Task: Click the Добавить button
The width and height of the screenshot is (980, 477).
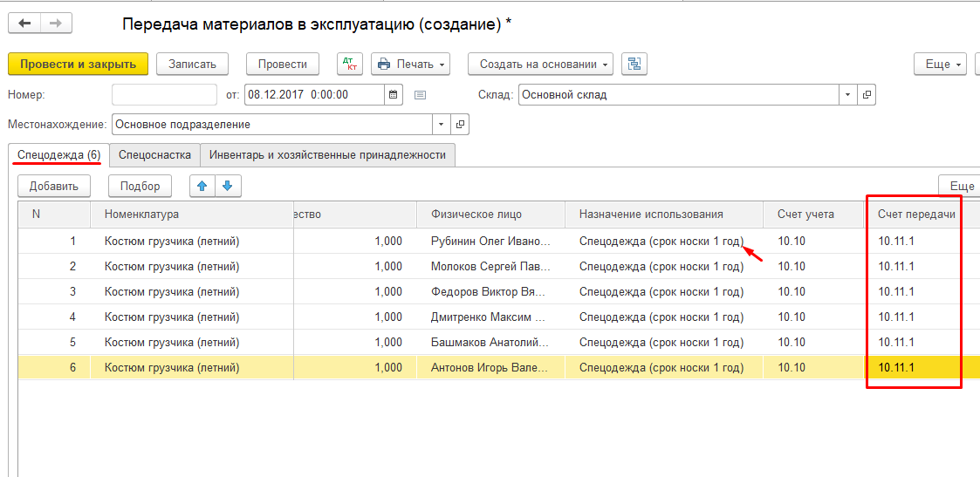Action: [54, 186]
